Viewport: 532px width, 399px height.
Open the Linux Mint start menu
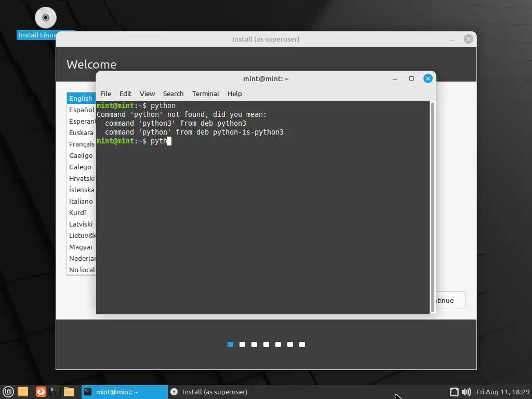pos(8,392)
